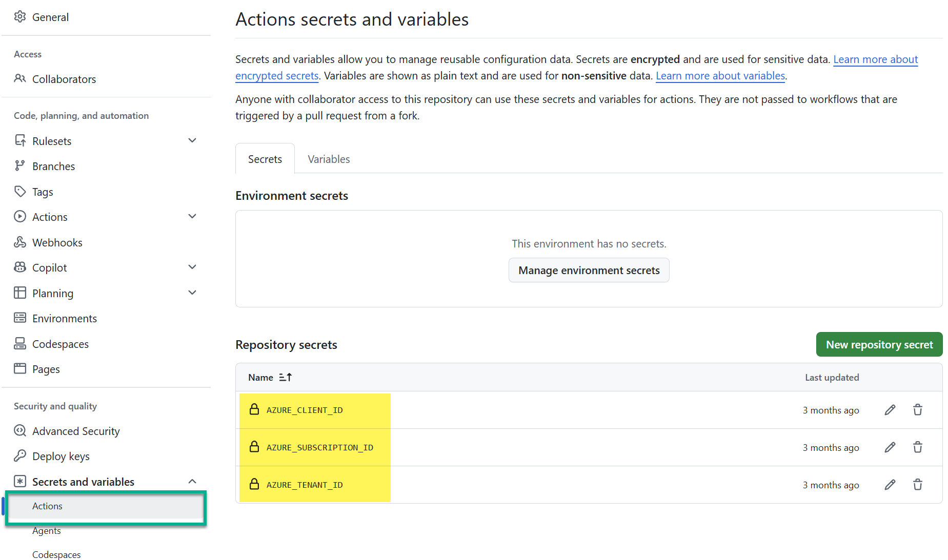Click the AZURE_SUBSCRIPTION_ID secret name

pos(320,448)
